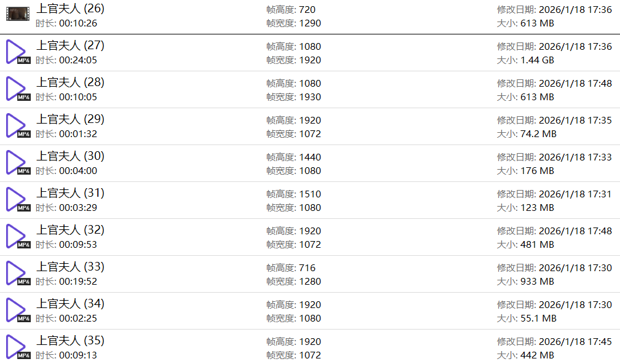Click the MP4 play icon for 上官夫人 (30)
The height and width of the screenshot is (364, 620).
point(17,163)
